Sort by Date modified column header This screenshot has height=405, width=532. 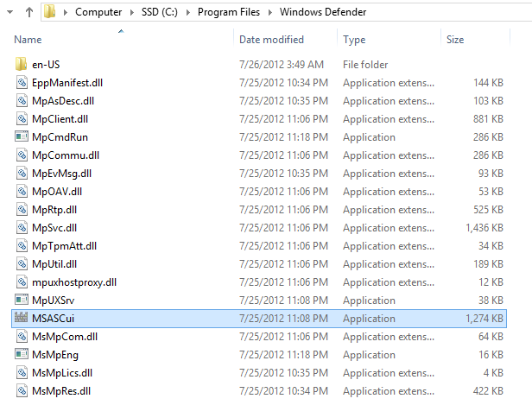tap(271, 40)
